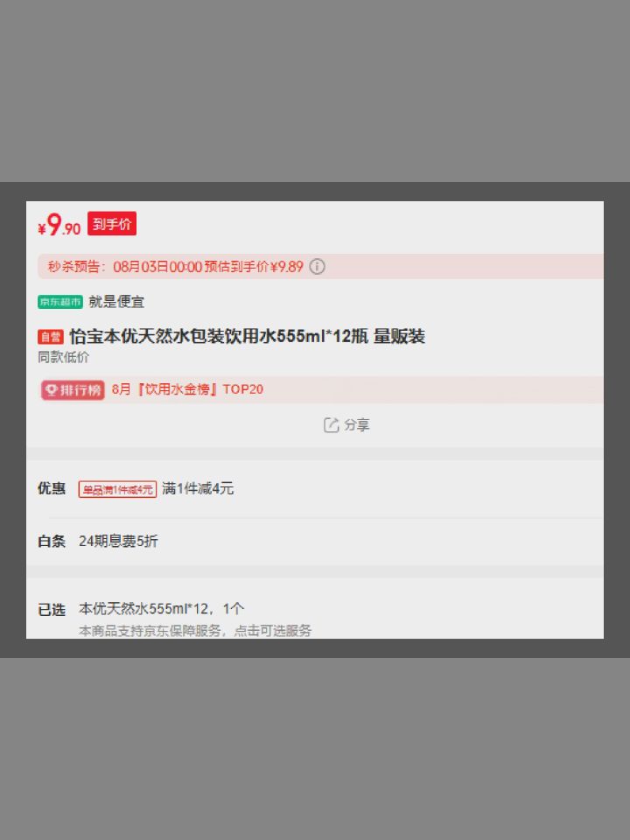Click 本商品支持京东保障服务，点击可选服务

(195, 631)
